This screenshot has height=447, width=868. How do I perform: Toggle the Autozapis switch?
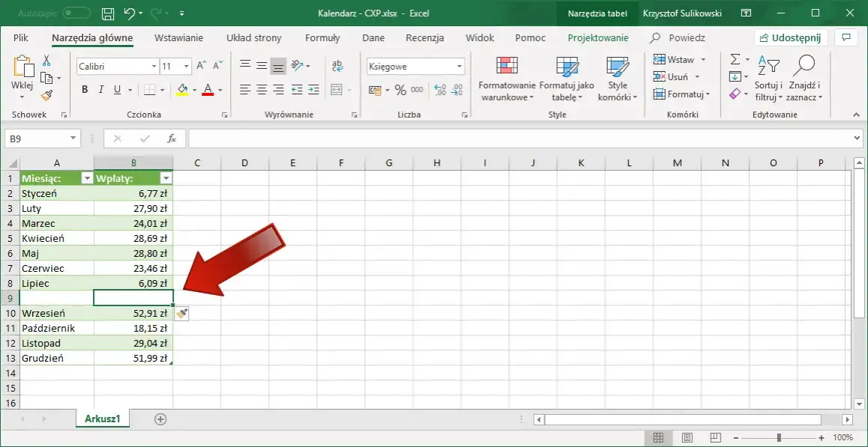pyautogui.click(x=76, y=13)
